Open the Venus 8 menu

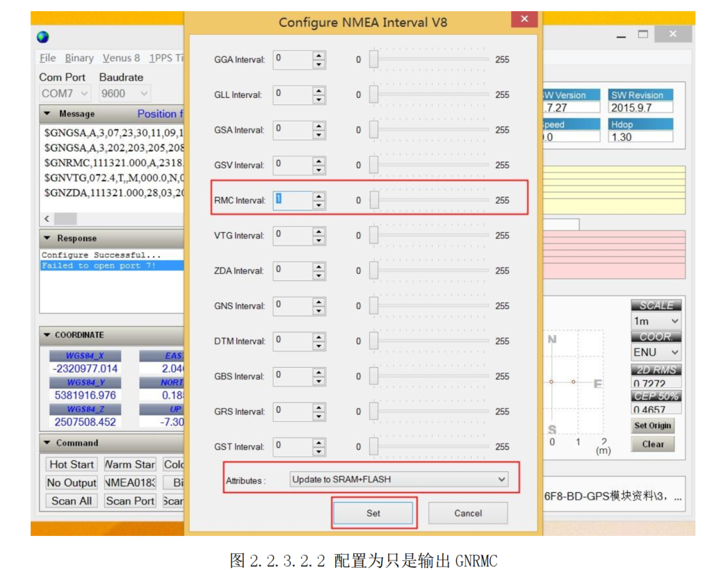pyautogui.click(x=121, y=58)
